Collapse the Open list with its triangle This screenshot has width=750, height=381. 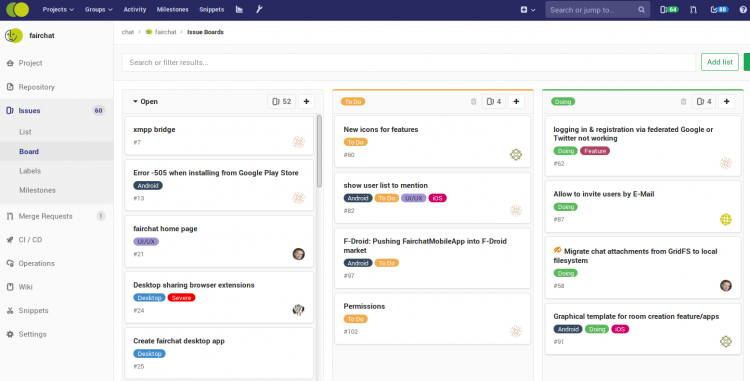135,101
